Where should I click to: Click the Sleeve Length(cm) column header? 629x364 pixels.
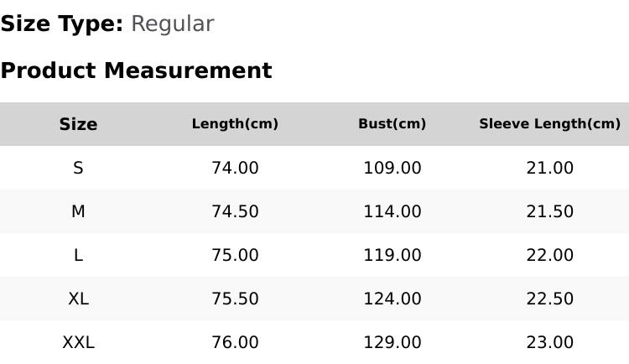point(549,124)
